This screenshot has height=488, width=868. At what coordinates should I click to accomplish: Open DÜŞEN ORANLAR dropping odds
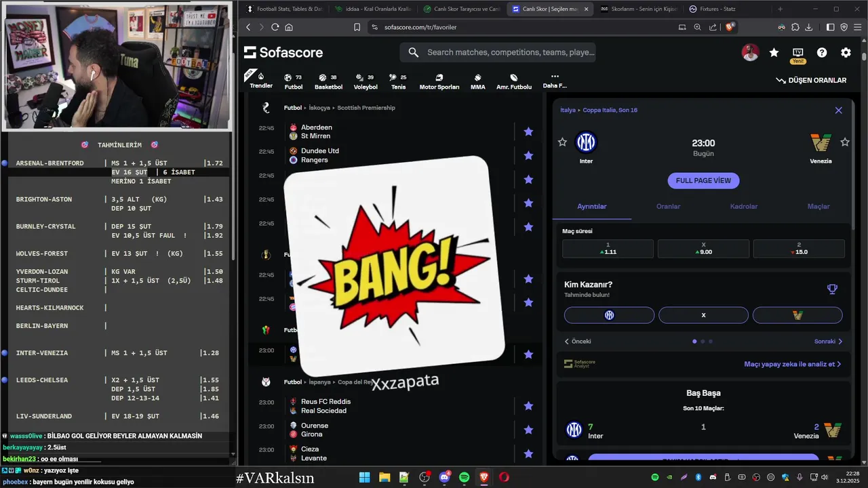click(x=811, y=80)
